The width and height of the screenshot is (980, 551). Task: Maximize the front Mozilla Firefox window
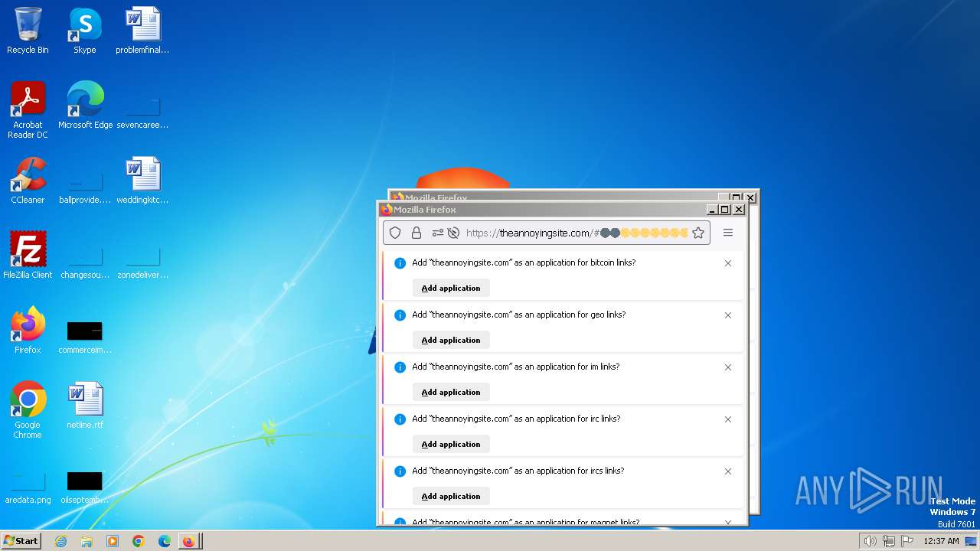pyautogui.click(x=724, y=209)
